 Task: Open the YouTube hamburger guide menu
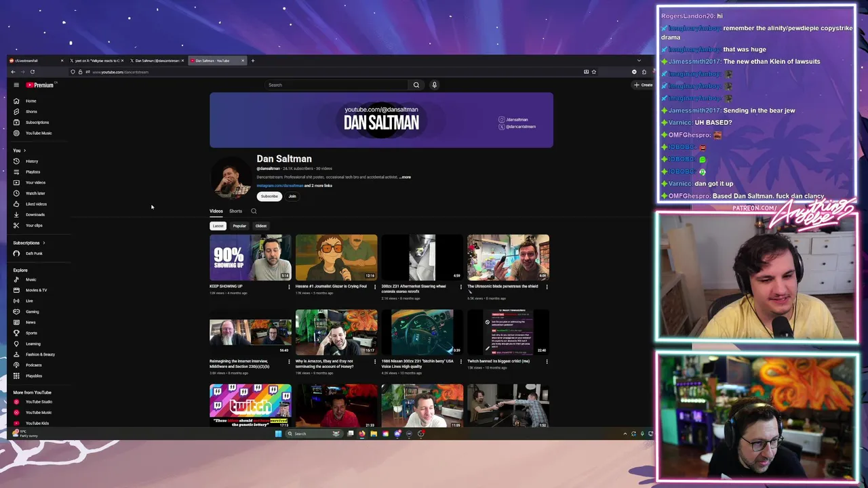point(16,85)
